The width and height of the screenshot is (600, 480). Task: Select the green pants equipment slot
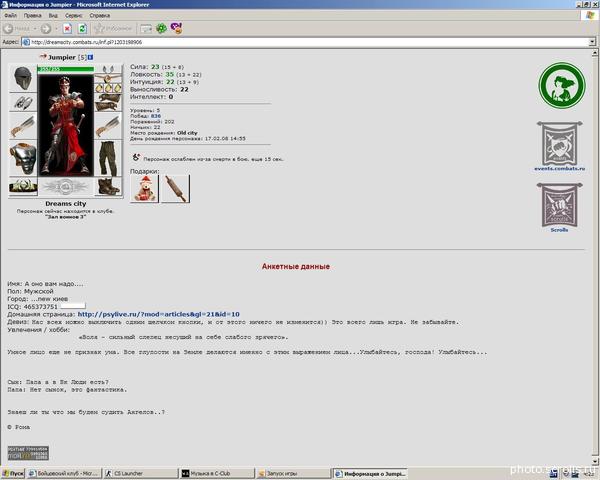(109, 158)
